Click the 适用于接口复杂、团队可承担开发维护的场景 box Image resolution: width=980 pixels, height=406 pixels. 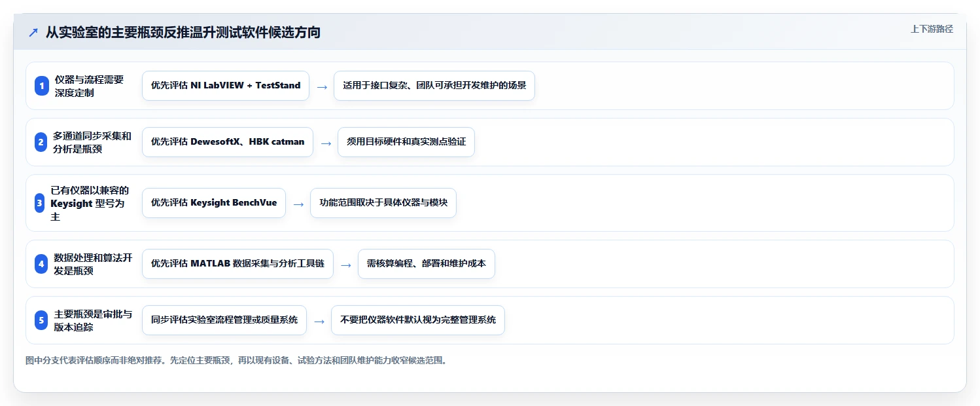[434, 86]
